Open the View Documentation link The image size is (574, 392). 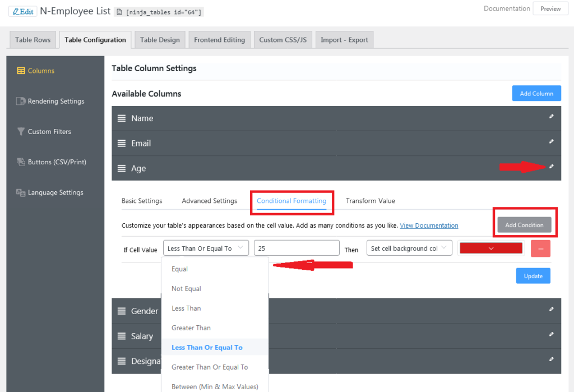(x=429, y=225)
